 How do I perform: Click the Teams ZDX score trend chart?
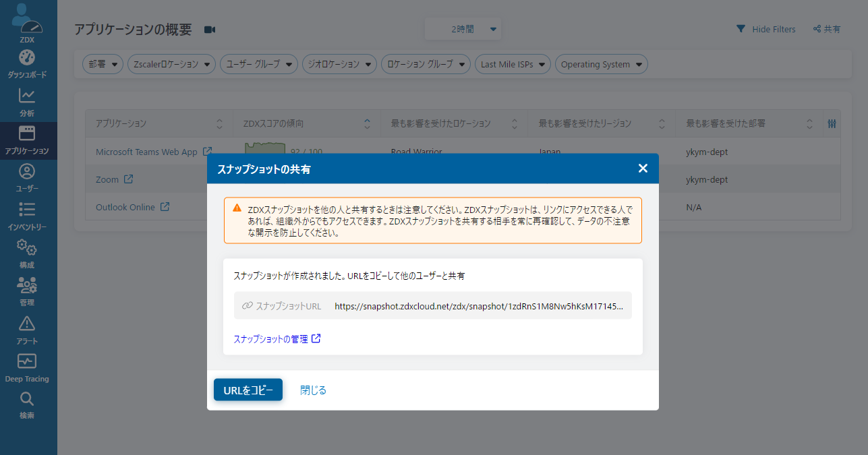tap(265, 148)
